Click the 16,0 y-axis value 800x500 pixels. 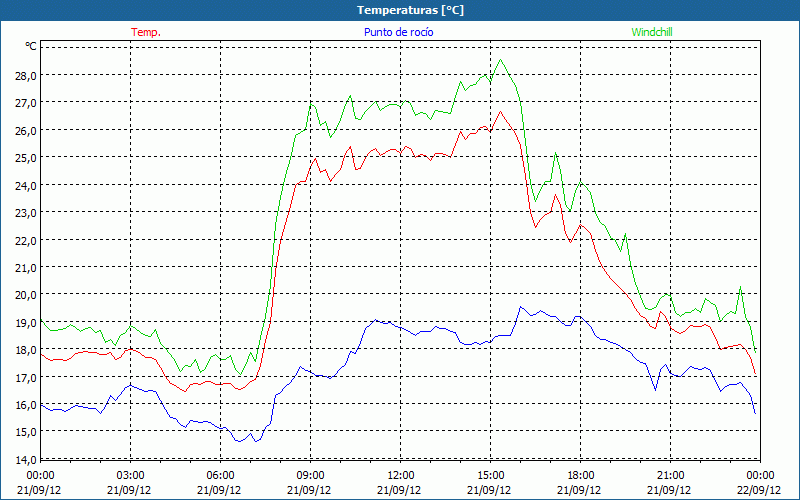26,405
